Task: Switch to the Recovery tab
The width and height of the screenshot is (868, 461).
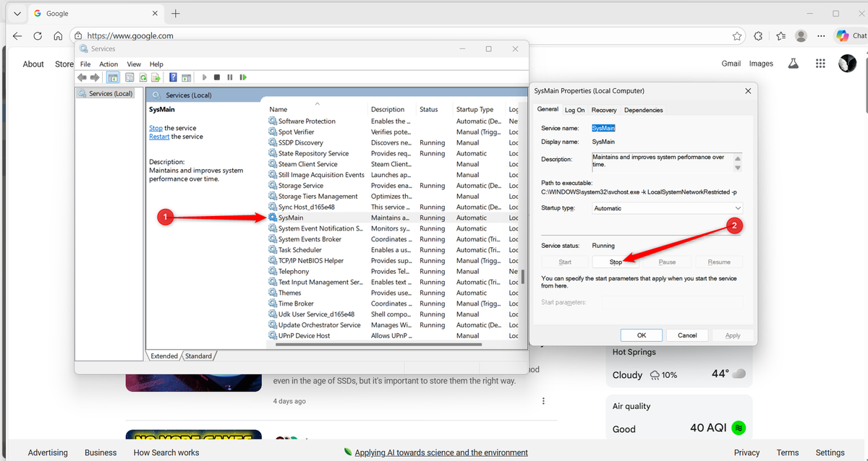Action: (x=604, y=110)
